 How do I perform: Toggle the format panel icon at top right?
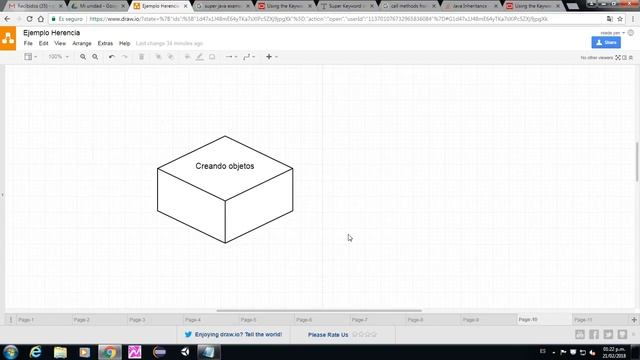click(624, 58)
